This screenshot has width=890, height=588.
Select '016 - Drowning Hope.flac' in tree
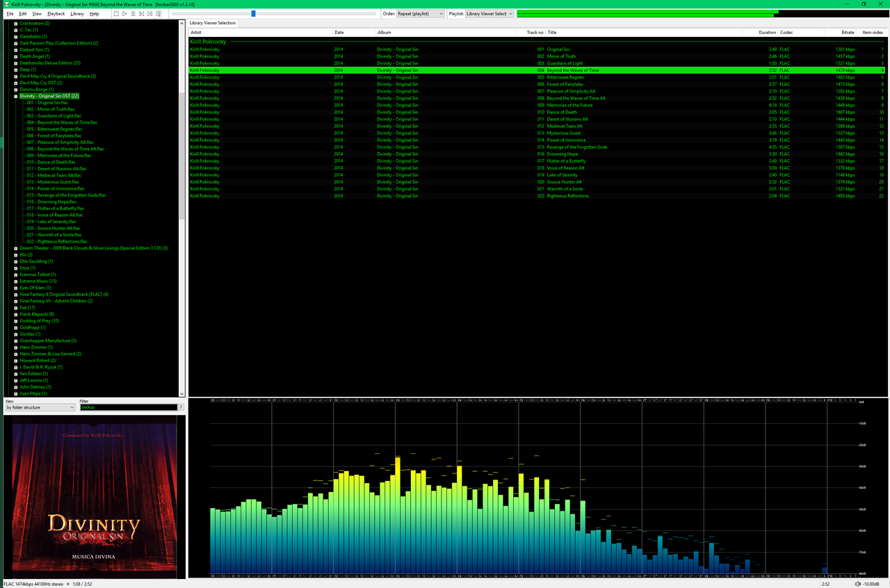click(x=51, y=202)
